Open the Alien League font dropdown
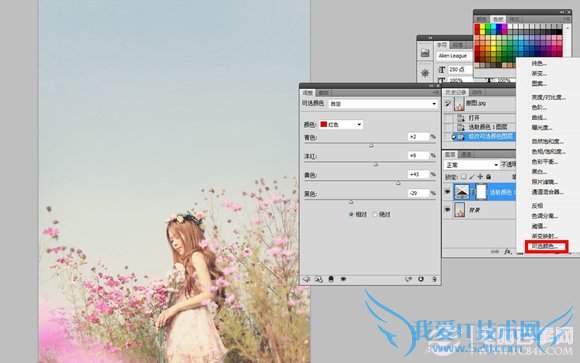This screenshot has width=580, height=363. pyautogui.click(x=455, y=56)
